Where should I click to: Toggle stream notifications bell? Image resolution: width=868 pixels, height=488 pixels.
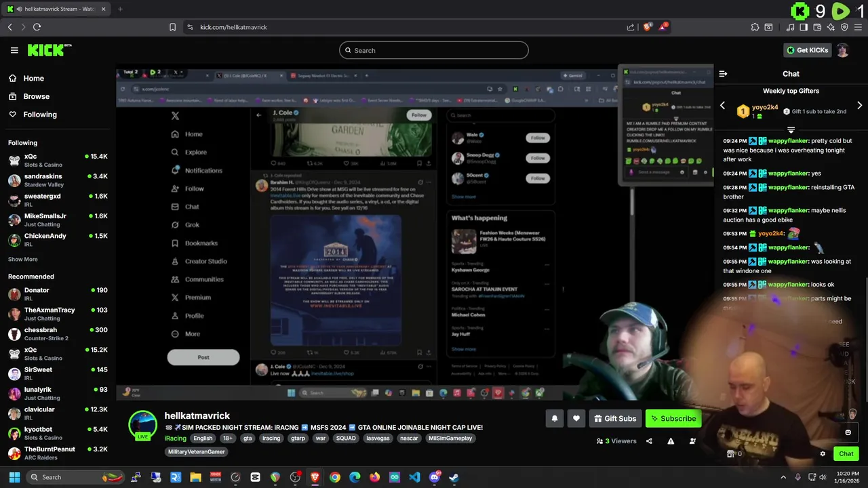click(554, 418)
